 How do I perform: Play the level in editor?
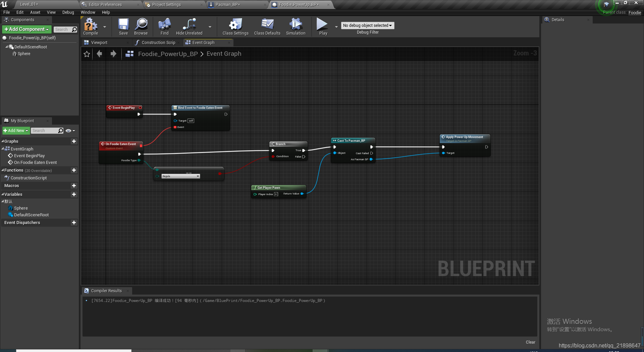323,27
